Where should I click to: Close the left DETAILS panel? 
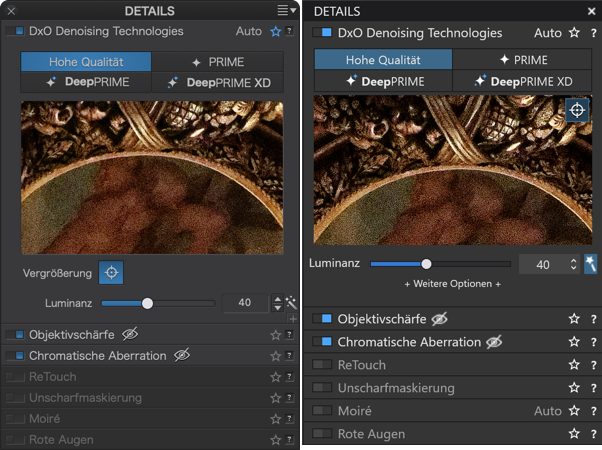point(11,11)
